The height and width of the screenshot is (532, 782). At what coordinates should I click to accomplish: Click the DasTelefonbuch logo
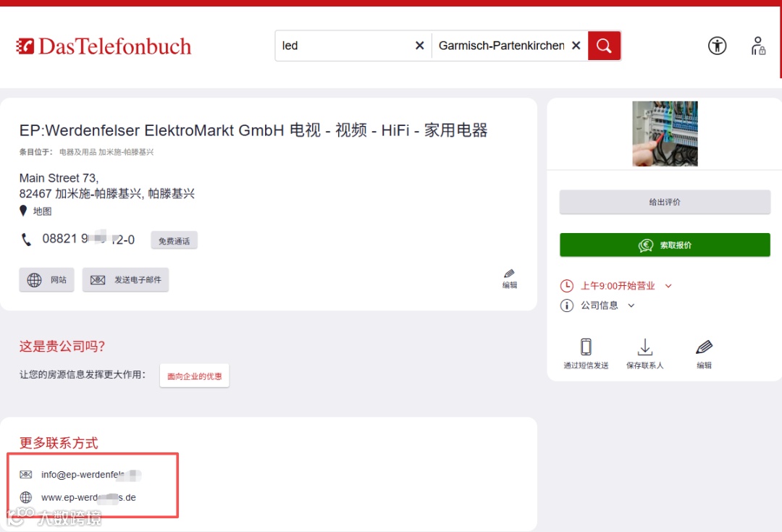[x=104, y=46]
